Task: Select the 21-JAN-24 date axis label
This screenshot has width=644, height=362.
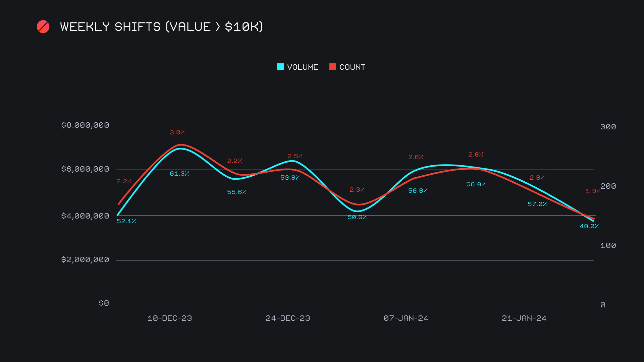Action: click(x=524, y=318)
